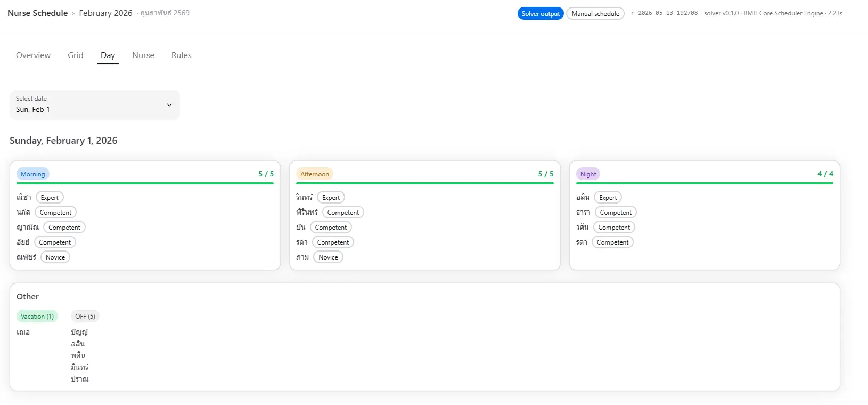Click the Expert badge beside อลิน

click(x=608, y=198)
